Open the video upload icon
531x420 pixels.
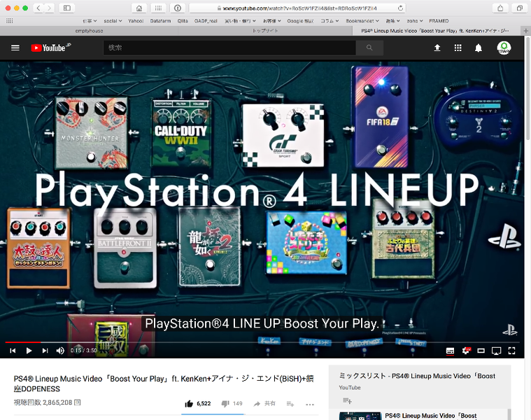[x=437, y=48]
